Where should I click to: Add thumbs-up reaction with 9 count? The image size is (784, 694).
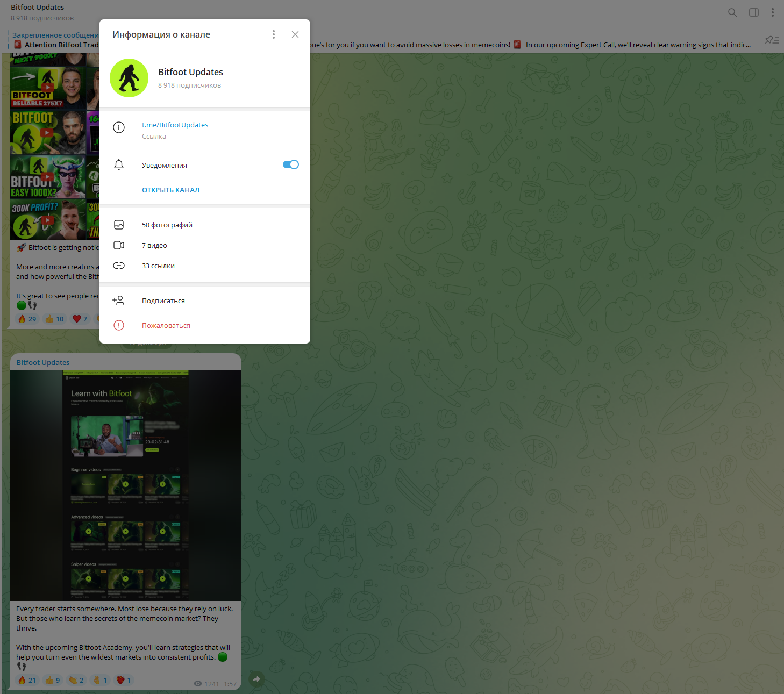tap(53, 680)
